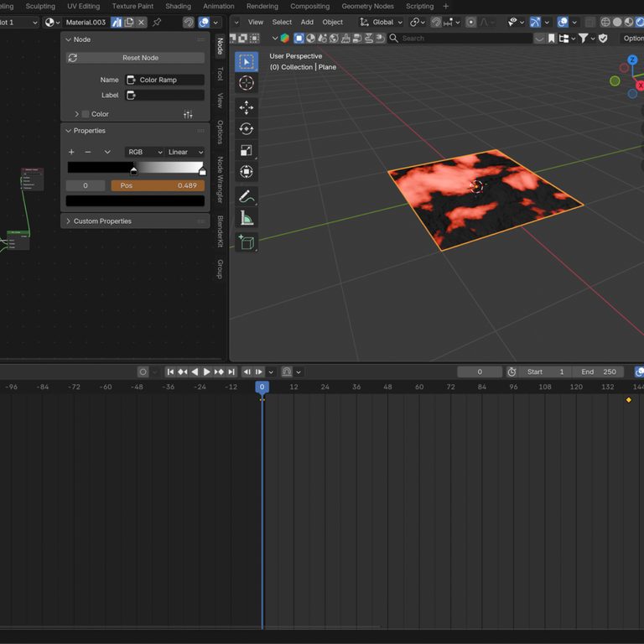Open the viewport Object menu
Image resolution: width=644 pixels, height=644 pixels.
(332, 22)
